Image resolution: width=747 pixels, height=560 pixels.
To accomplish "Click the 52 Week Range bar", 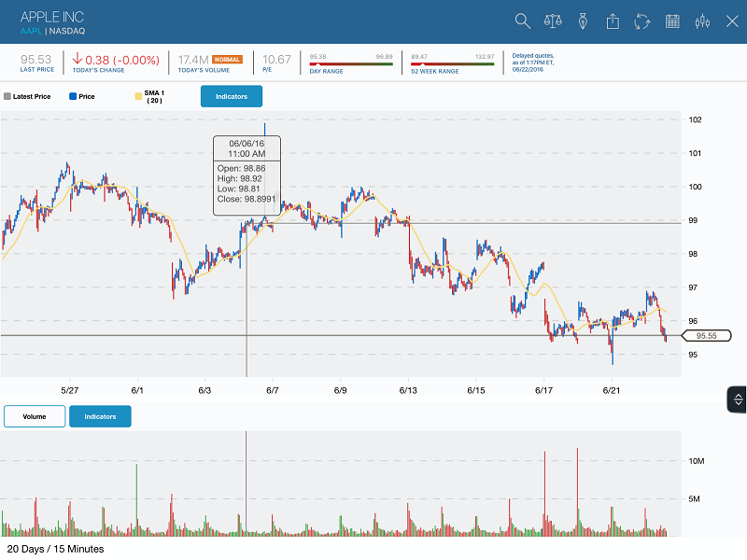I will (453, 64).
